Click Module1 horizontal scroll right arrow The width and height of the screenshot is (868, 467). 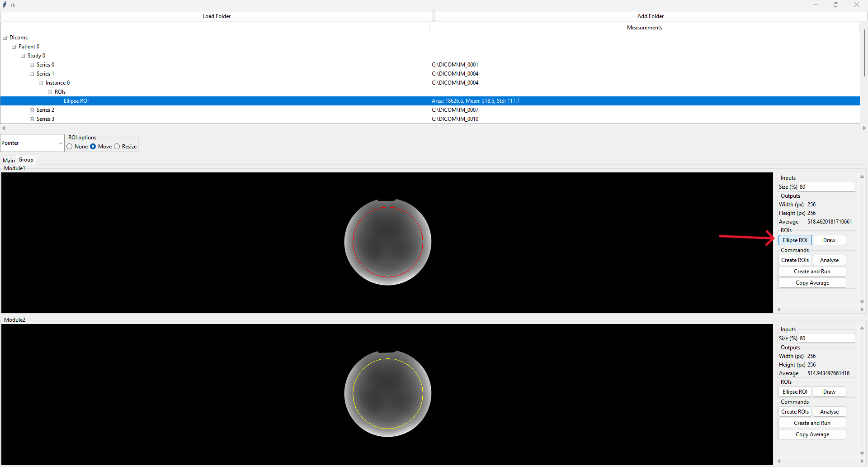(x=862, y=310)
